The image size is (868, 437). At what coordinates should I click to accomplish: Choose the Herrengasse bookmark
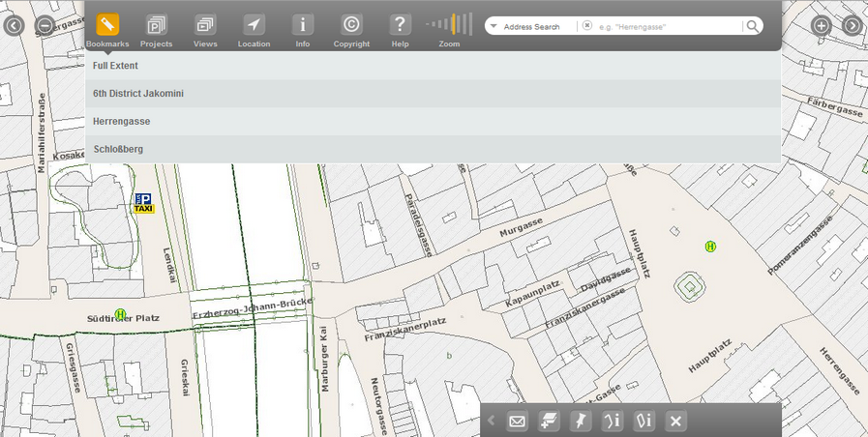point(122,122)
